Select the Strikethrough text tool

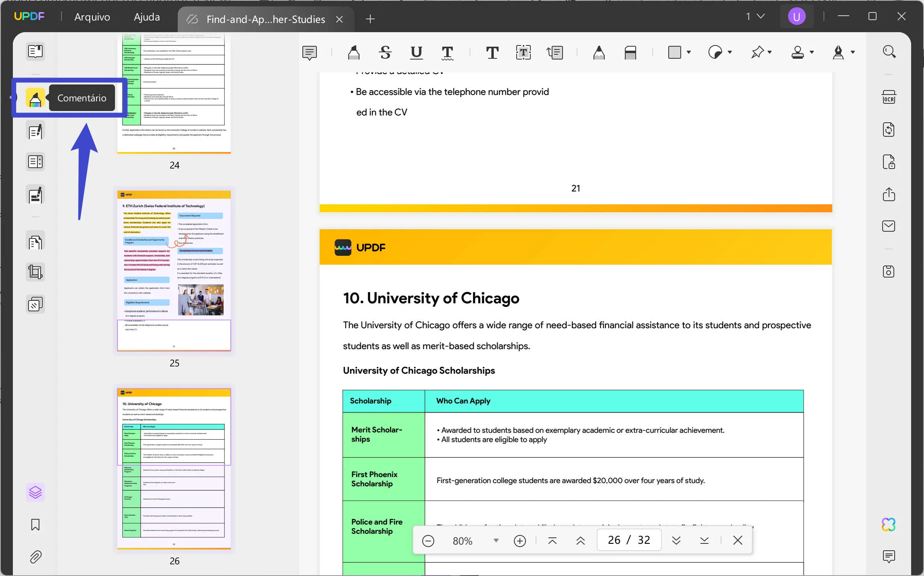point(385,52)
